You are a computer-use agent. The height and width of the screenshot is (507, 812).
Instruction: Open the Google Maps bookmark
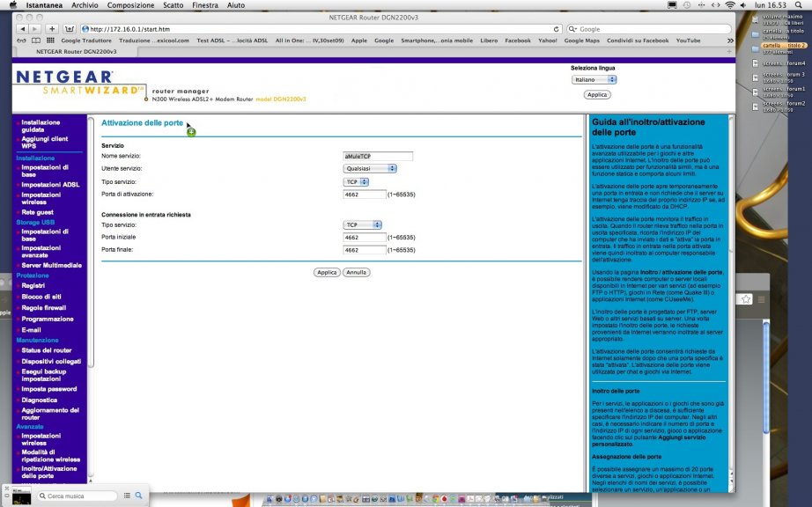pos(581,40)
